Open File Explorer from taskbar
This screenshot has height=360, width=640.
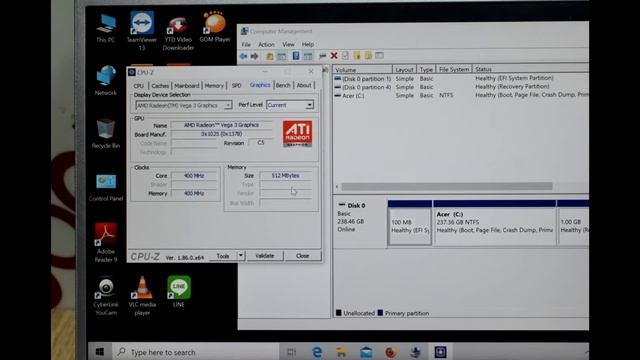pos(342,352)
